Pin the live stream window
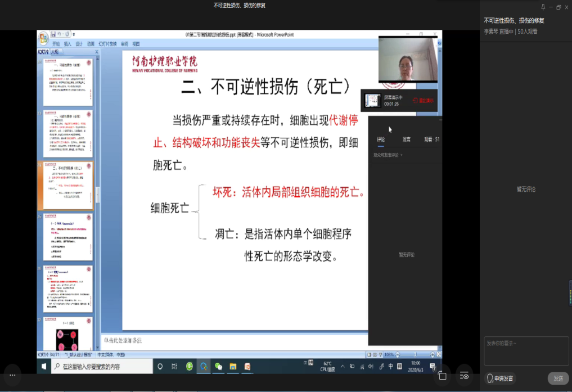 tap(543, 7)
